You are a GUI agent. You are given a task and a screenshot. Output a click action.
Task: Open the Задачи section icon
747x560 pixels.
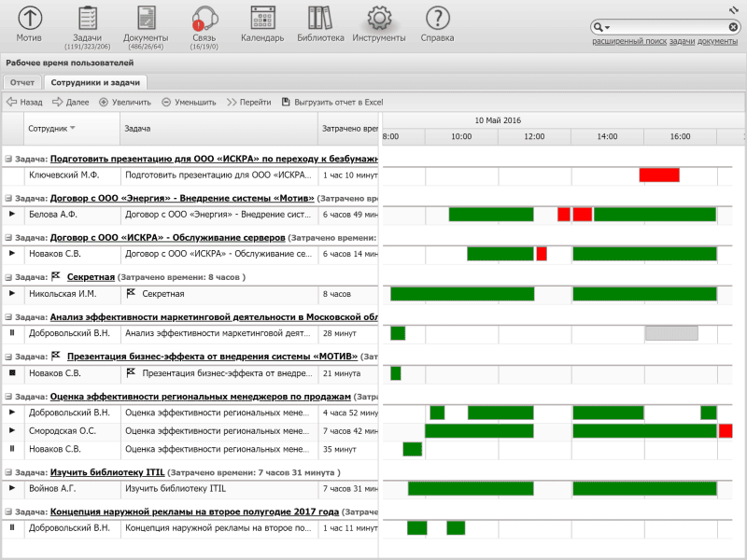88,18
